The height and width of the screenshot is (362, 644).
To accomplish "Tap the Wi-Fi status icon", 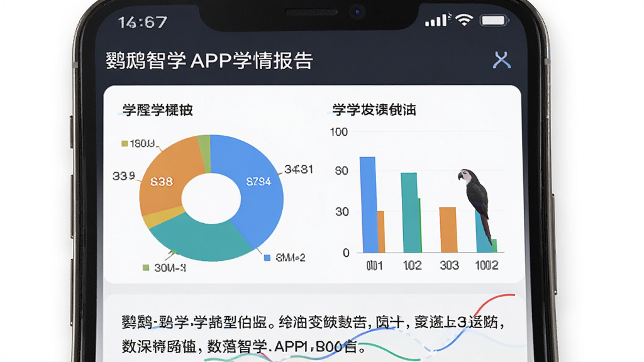I will (464, 19).
